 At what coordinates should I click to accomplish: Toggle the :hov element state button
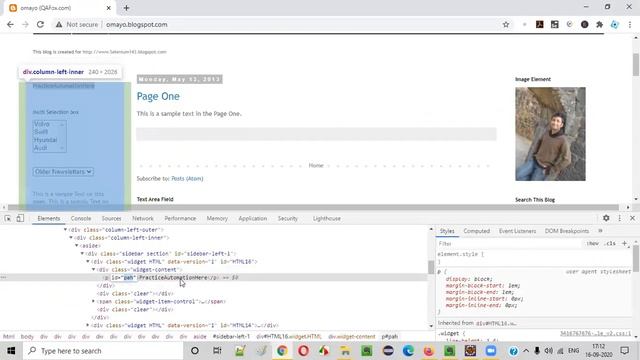pyautogui.click(x=592, y=244)
